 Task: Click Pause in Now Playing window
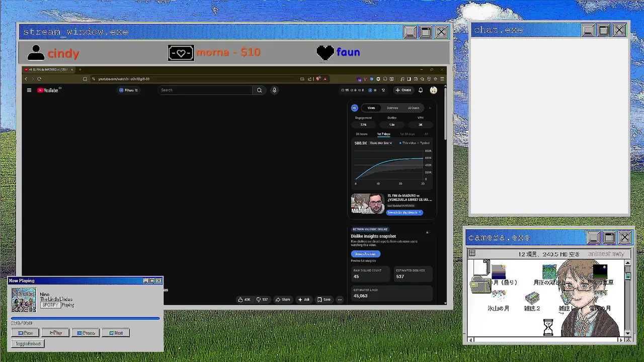point(86,333)
